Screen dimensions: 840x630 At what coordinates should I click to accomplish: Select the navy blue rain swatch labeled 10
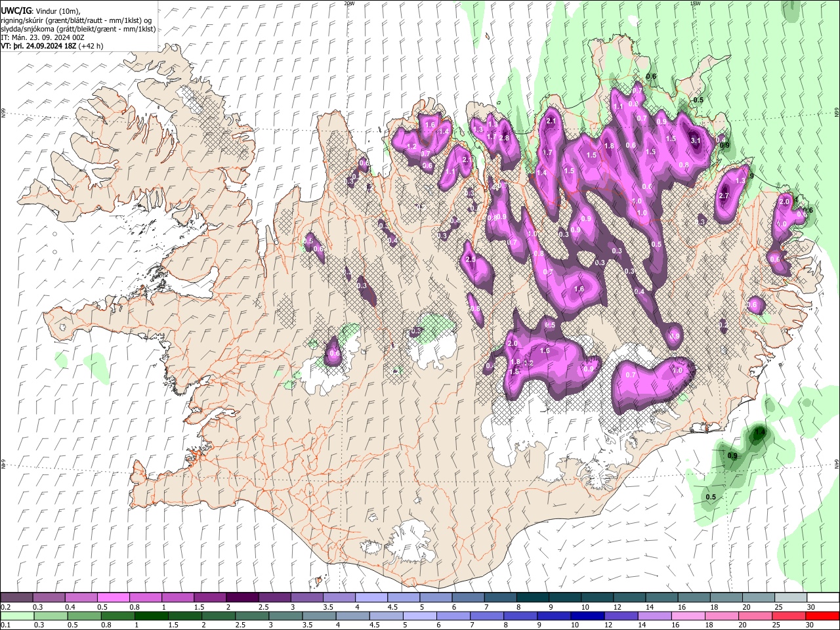(x=586, y=616)
